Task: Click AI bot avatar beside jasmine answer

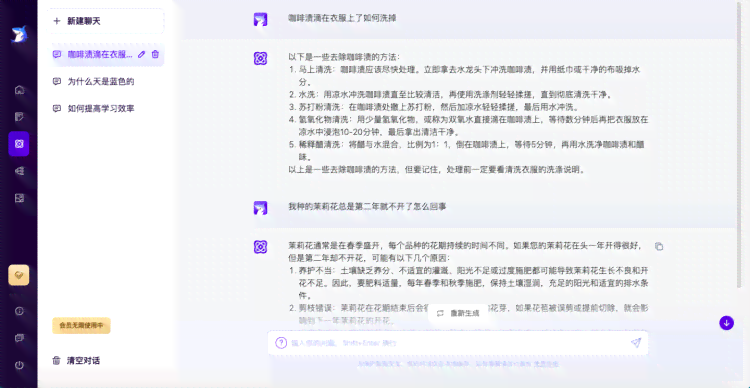Action: pyautogui.click(x=260, y=246)
